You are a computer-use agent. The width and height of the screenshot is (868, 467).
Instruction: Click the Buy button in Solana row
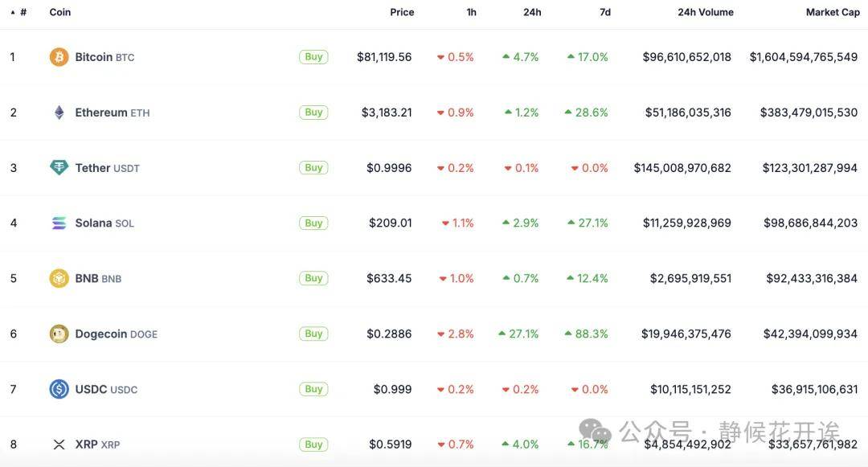(313, 223)
